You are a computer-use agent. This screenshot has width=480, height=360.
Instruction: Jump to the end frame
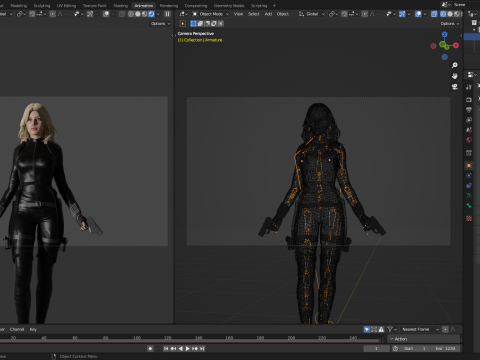click(202, 348)
